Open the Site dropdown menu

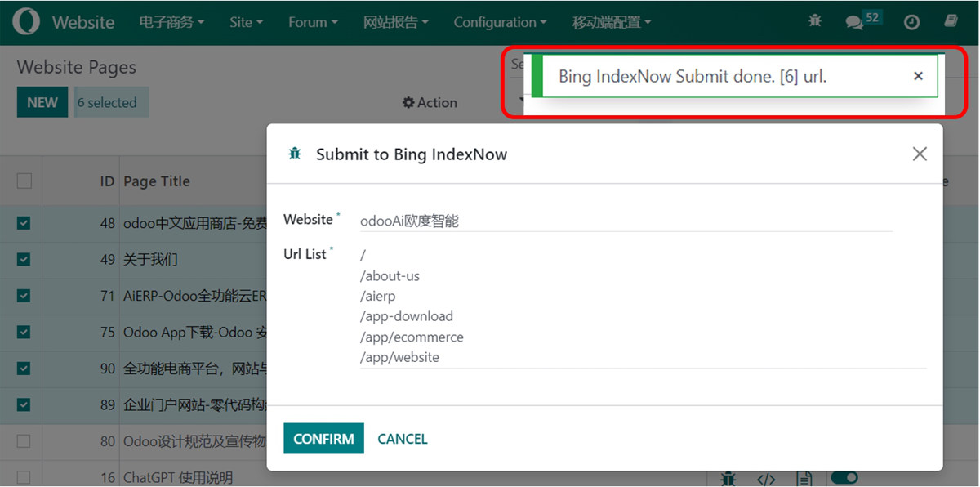point(246,22)
